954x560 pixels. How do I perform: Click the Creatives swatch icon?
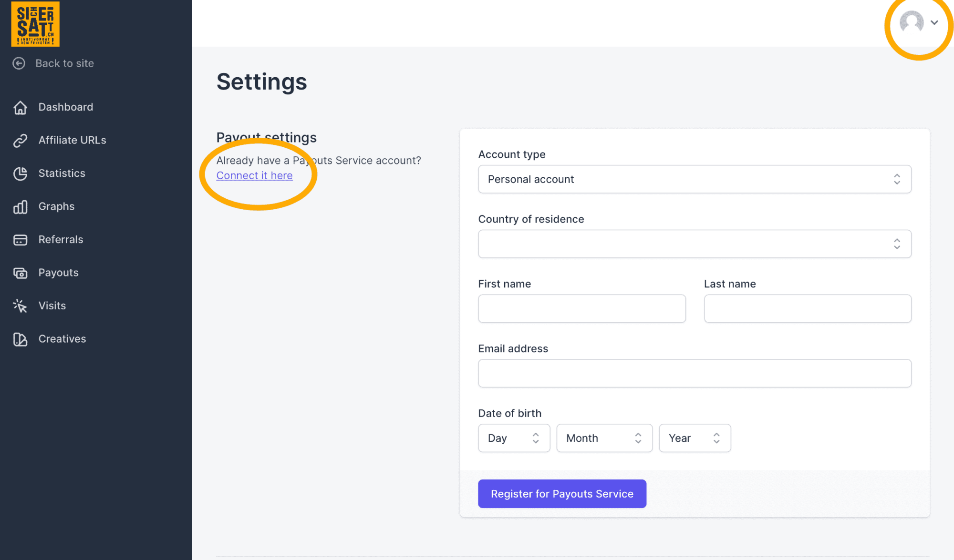[x=20, y=339]
